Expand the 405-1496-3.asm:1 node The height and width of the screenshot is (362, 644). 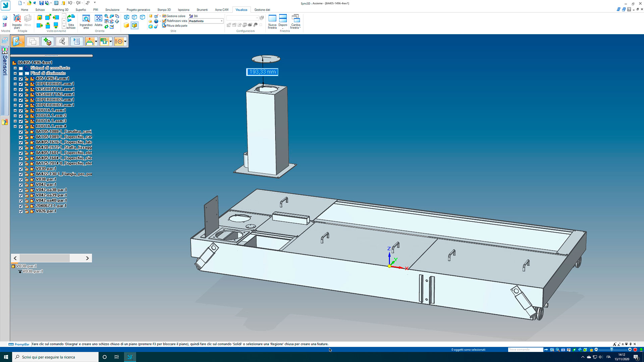[15, 79]
